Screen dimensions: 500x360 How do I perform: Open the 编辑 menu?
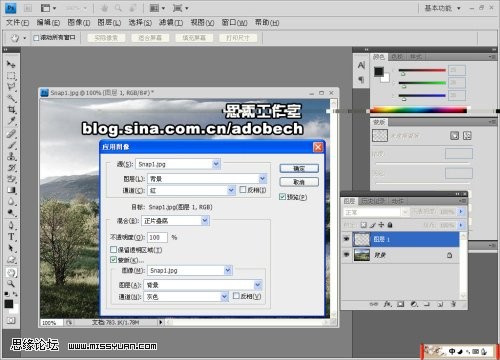(48, 23)
